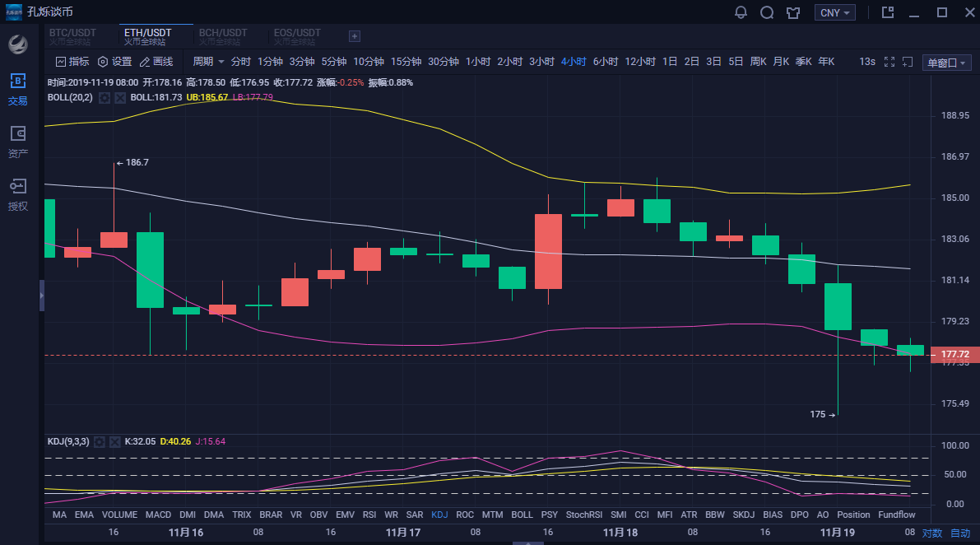Screen dimensions: 980x545
Task: Switch to the ETH/USDT tab
Action: pos(147,36)
